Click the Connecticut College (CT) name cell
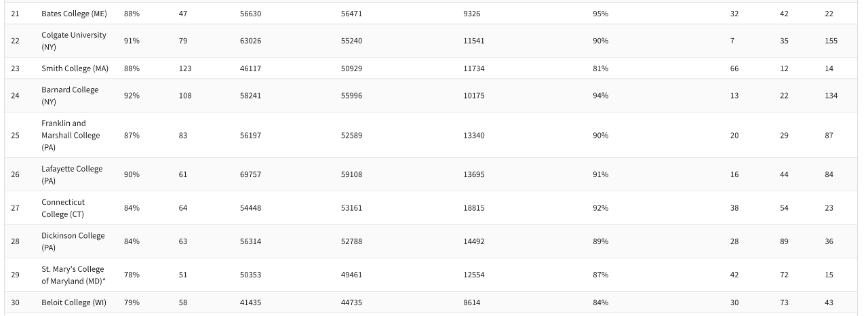The image size is (868, 316). pyautogui.click(x=63, y=208)
